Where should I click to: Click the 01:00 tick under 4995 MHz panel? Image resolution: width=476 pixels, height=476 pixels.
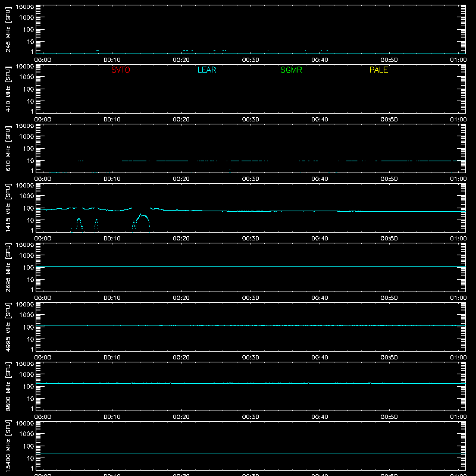pyautogui.click(x=458, y=358)
